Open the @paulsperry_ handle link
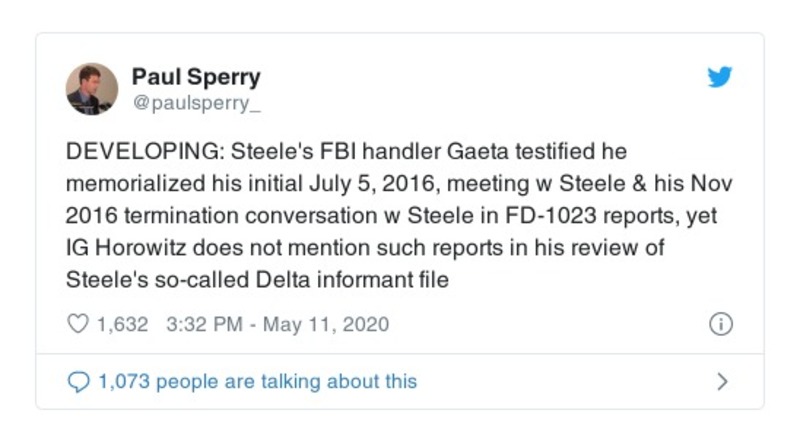800x445 pixels. [191, 100]
